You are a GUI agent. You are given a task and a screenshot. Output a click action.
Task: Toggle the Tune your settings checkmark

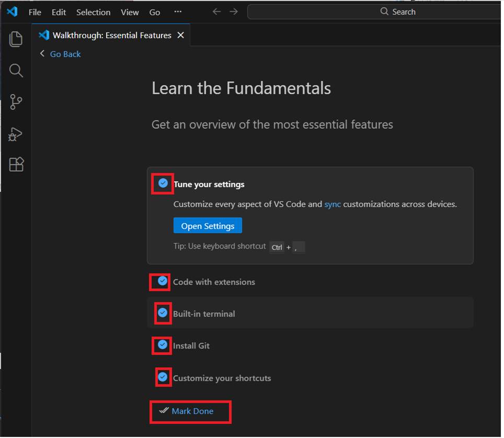(x=163, y=183)
